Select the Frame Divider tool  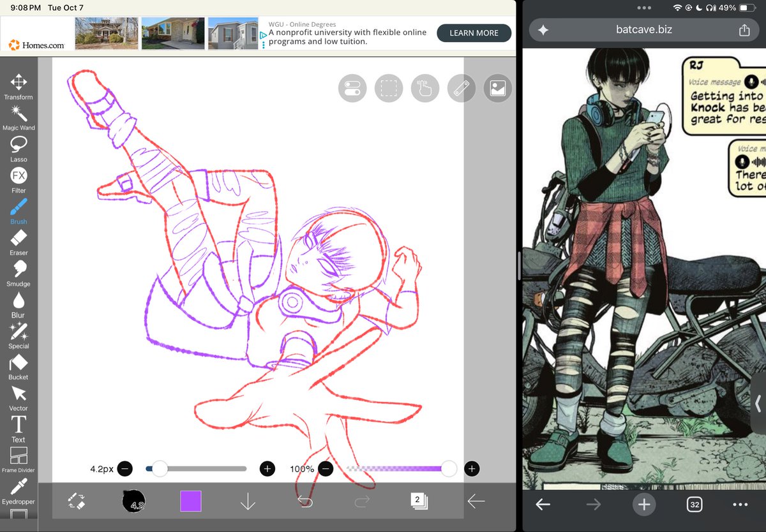click(19, 461)
